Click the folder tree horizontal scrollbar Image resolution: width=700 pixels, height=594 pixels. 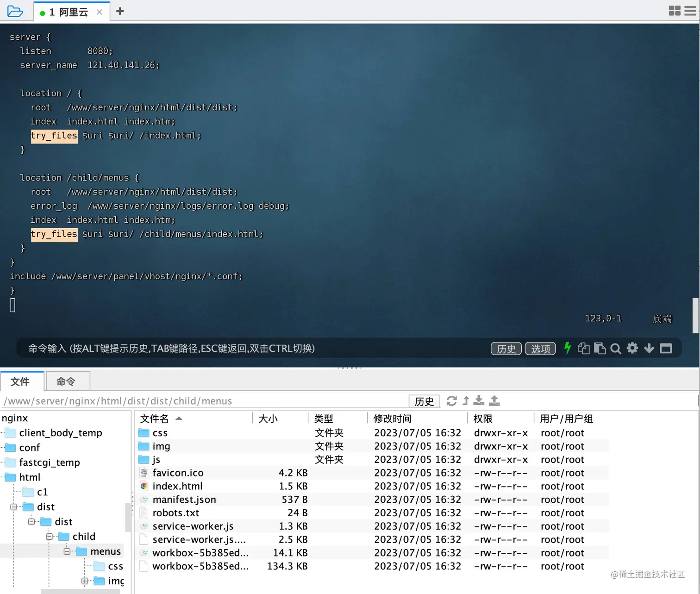80,591
